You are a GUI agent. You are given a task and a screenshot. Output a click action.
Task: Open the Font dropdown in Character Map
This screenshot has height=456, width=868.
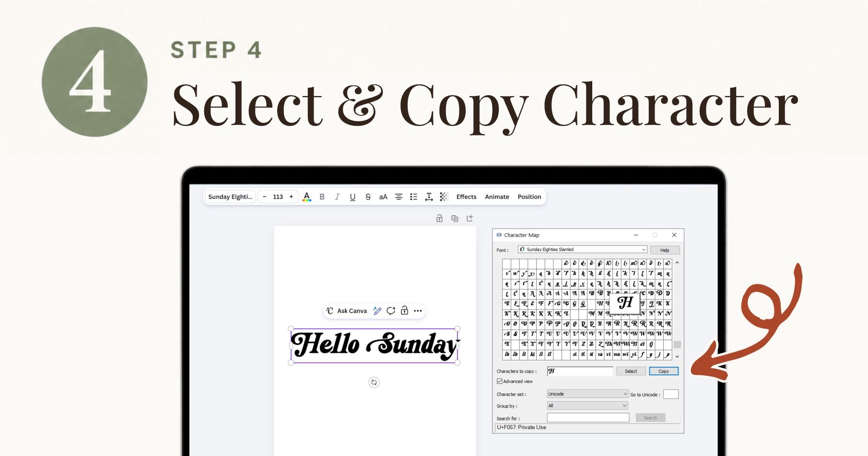[x=583, y=250]
